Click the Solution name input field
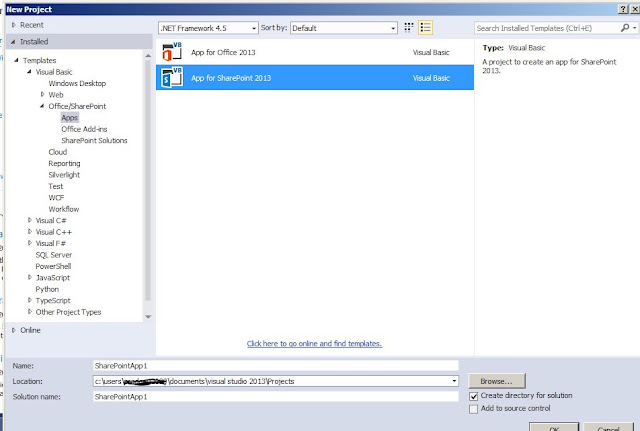640x431 pixels. pos(276,396)
